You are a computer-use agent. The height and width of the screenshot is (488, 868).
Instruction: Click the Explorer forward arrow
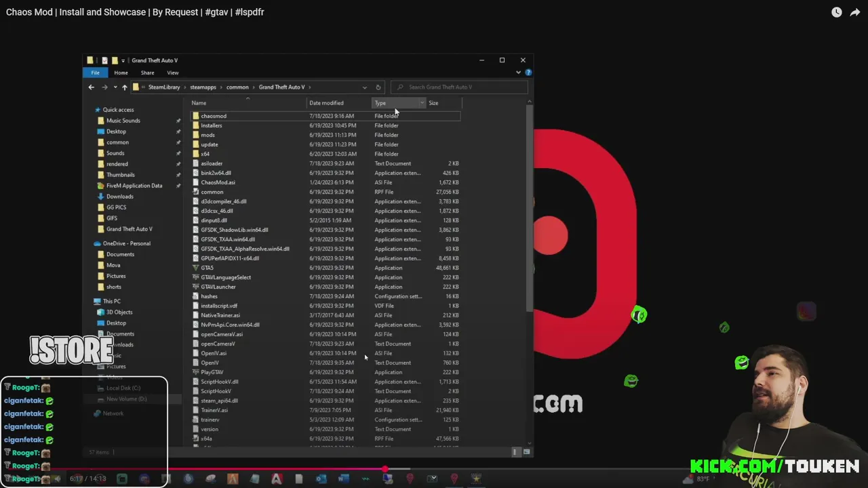tap(104, 87)
